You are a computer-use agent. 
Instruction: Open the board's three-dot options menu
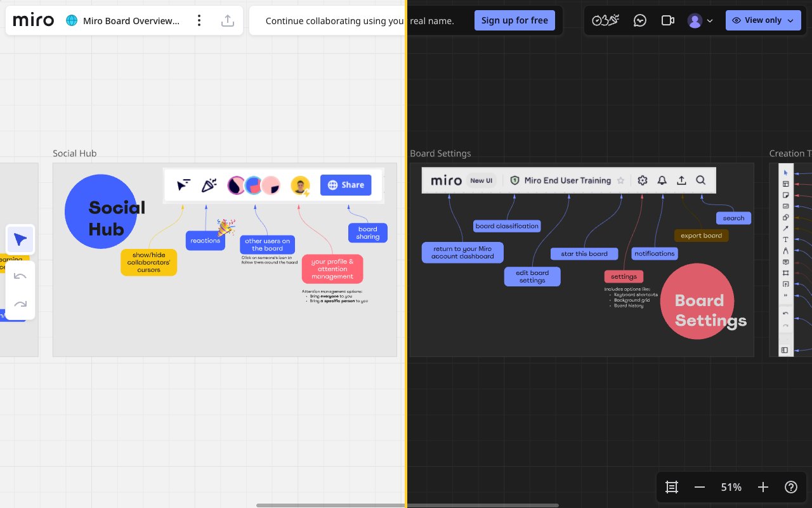199,21
